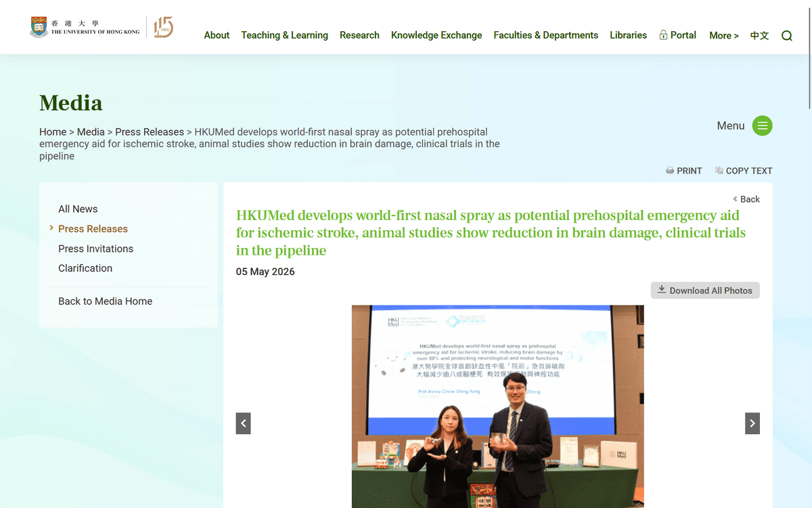
Task: Click the date 05 May 2026
Action: tap(265, 272)
